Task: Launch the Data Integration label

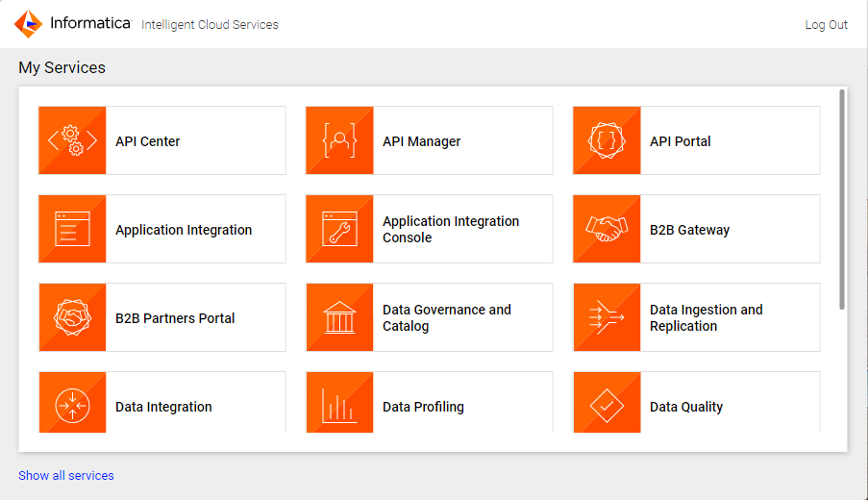Action: [163, 407]
